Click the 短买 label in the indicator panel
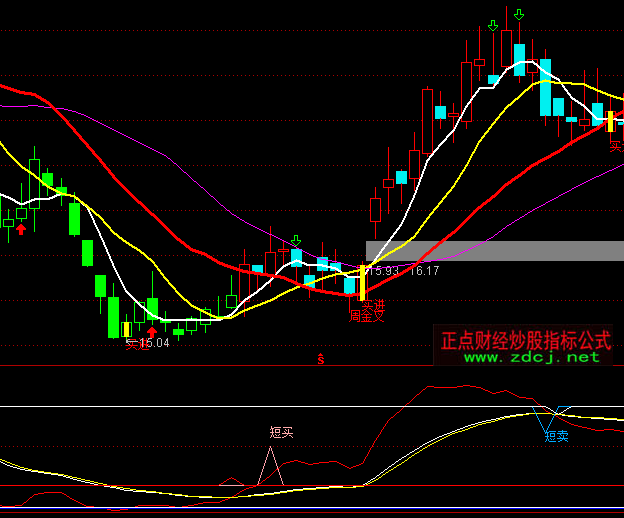The height and width of the screenshot is (518, 624). (x=281, y=433)
